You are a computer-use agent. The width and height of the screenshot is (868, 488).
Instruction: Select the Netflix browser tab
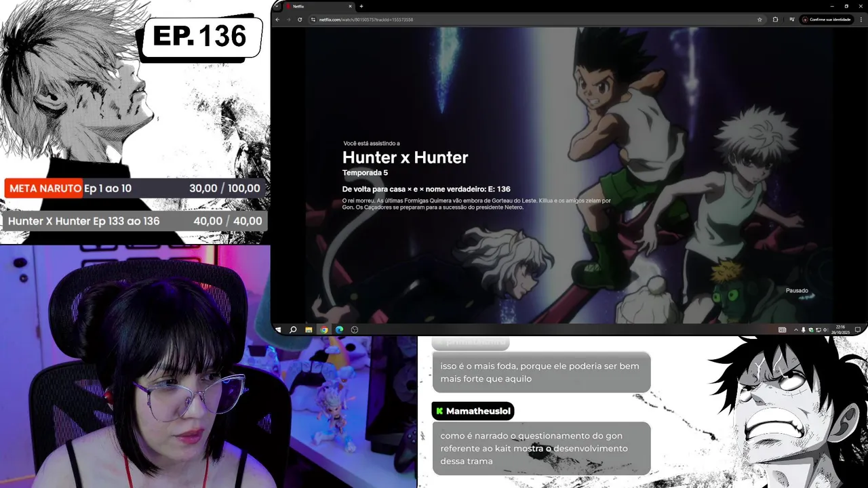coord(317,6)
